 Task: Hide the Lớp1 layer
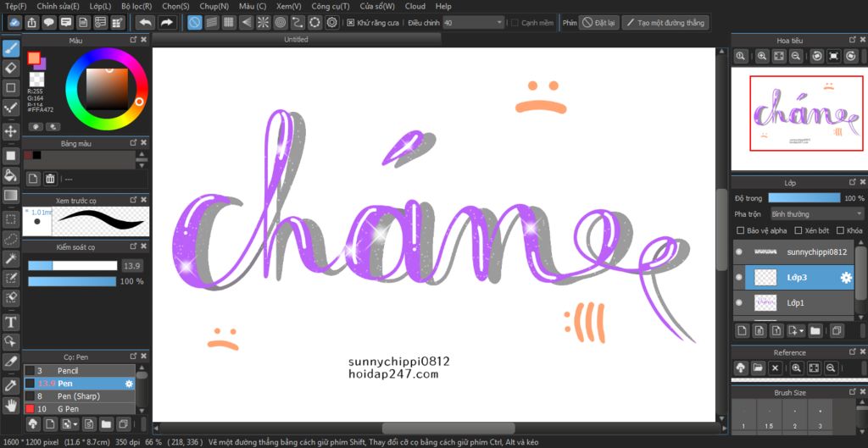click(x=738, y=302)
